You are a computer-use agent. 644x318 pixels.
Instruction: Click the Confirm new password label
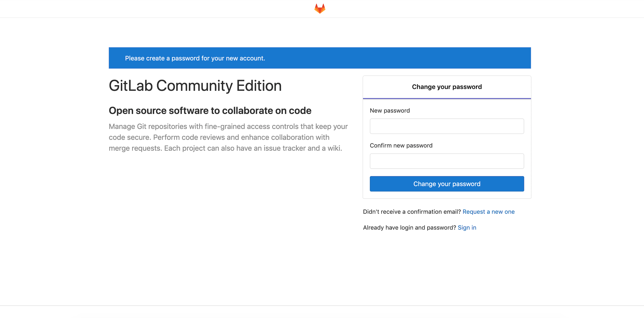click(x=401, y=145)
